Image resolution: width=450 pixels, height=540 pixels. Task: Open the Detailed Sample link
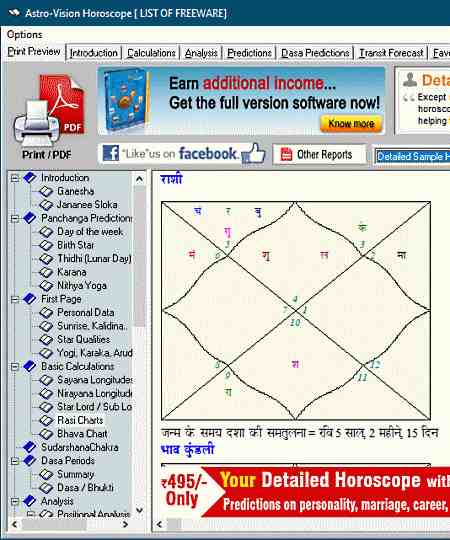coord(412,157)
